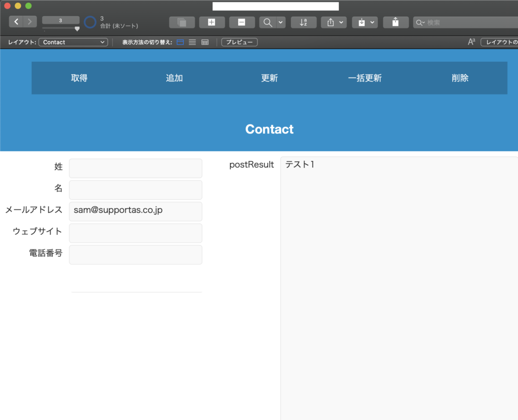Switch to Form view
518x420 pixels.
click(x=181, y=43)
